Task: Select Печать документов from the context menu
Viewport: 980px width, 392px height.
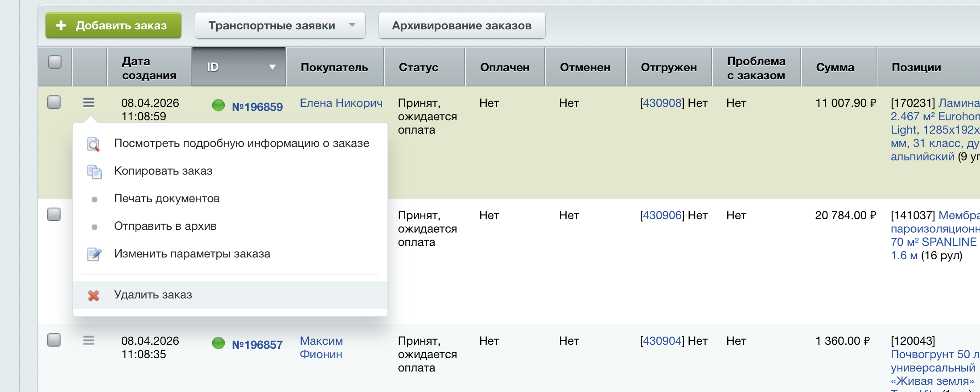Action: [x=167, y=199]
